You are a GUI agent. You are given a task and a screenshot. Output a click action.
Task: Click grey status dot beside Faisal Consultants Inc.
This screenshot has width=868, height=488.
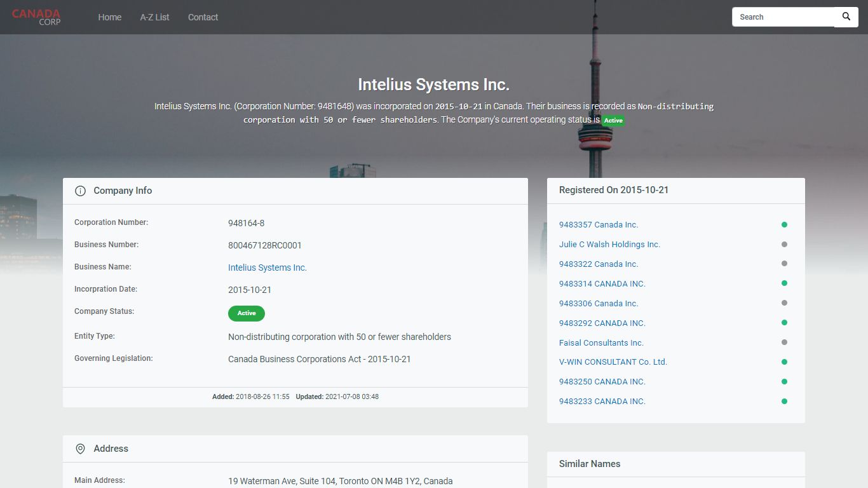(784, 342)
